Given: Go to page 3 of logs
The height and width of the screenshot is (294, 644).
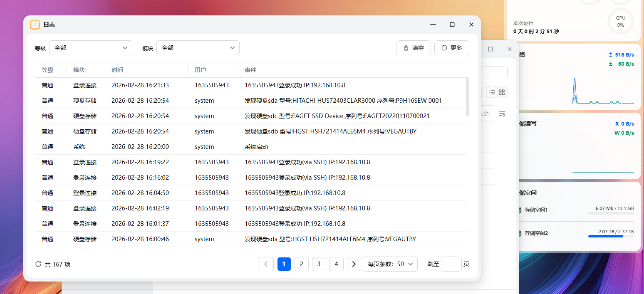Looking at the screenshot, I should (319, 264).
